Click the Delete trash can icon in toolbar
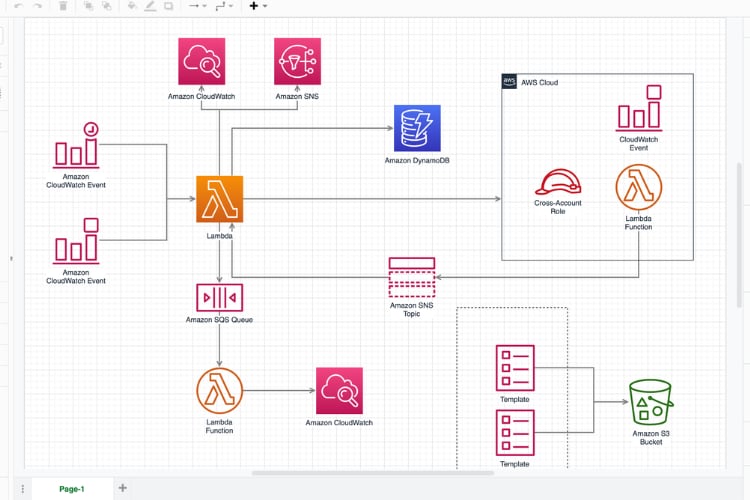Viewport: 750px width, 500px height. coord(63,6)
